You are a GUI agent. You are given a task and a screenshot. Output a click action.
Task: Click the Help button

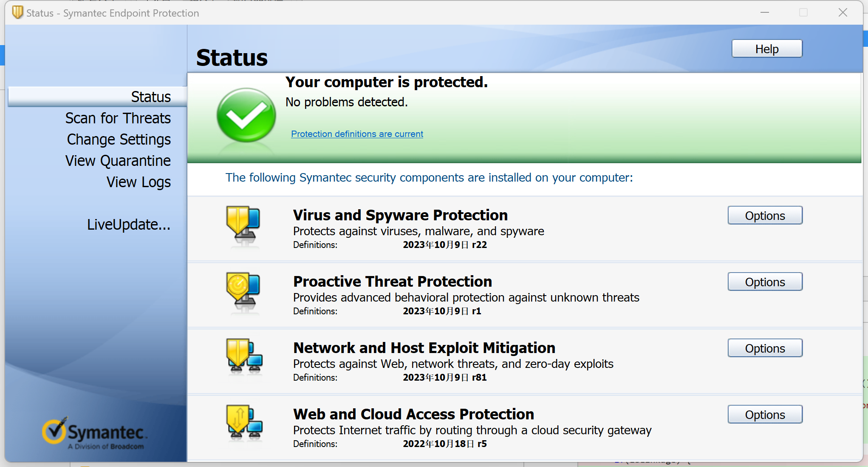[767, 49]
